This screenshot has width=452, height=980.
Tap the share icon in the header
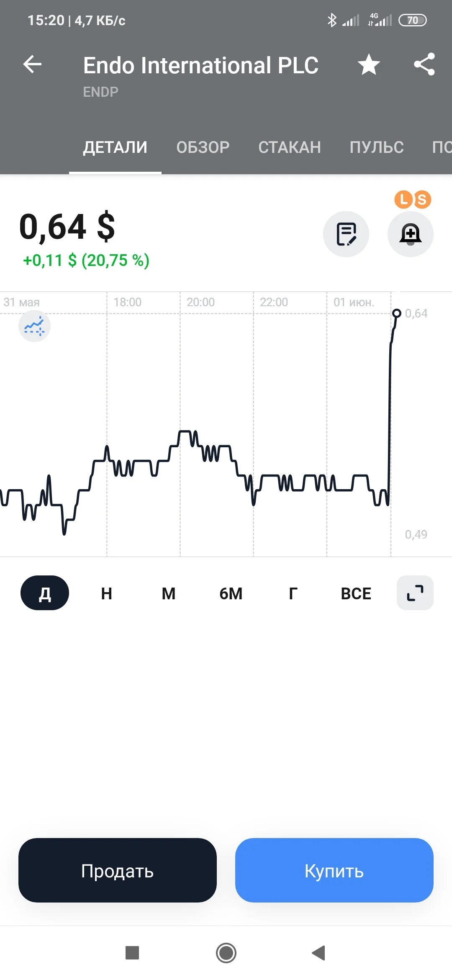point(424,64)
